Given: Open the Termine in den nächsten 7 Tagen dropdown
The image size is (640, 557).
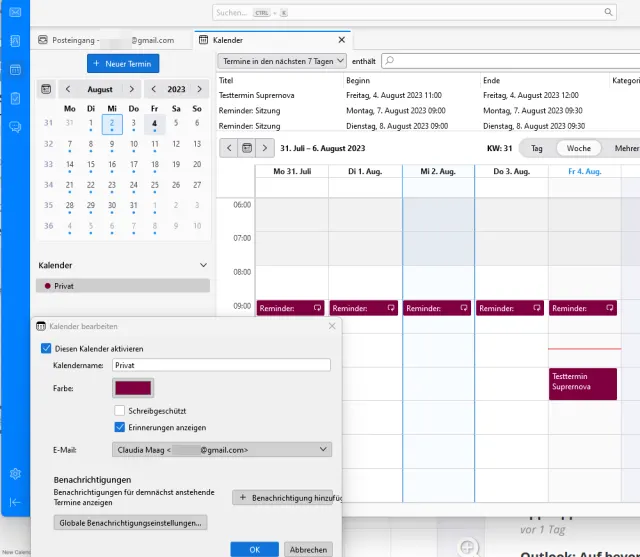Looking at the screenshot, I should click(x=282, y=61).
